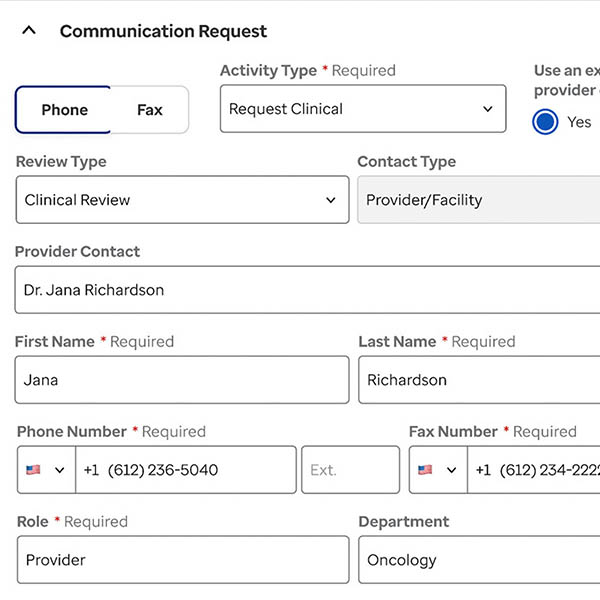
Task: Click the Activity Type chevron arrow
Action: click(x=488, y=109)
